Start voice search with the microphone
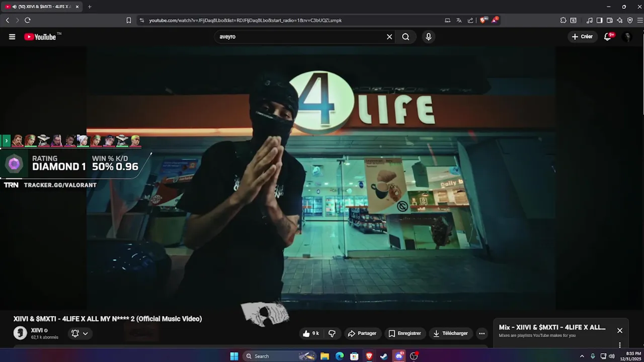644x362 pixels. [x=428, y=37]
